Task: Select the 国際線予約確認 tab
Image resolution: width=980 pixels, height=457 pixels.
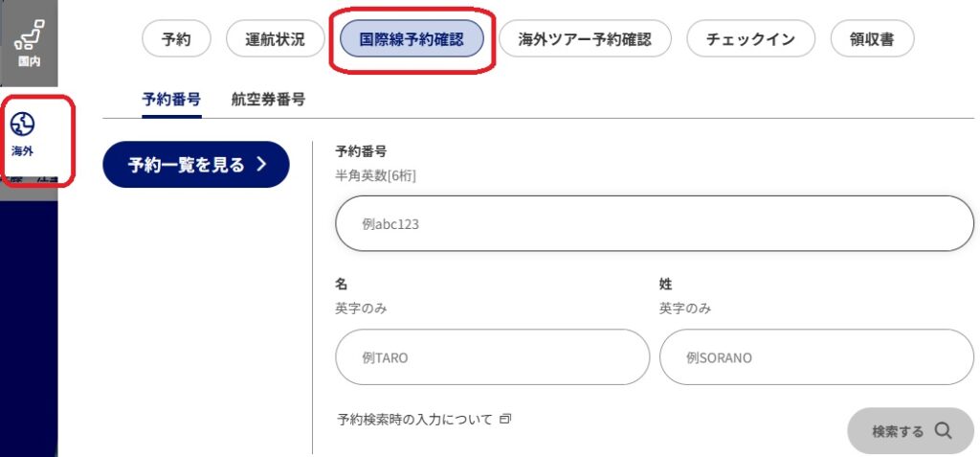Action: coord(412,39)
